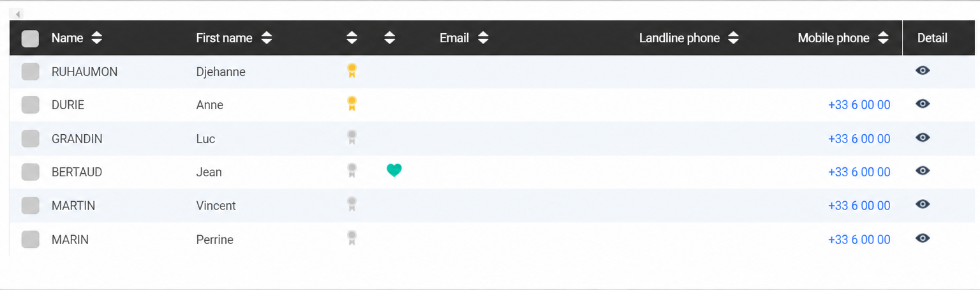The image size is (980, 290).
Task: Click the gray medal icon for GRANDIN Luc
Action: (x=351, y=137)
